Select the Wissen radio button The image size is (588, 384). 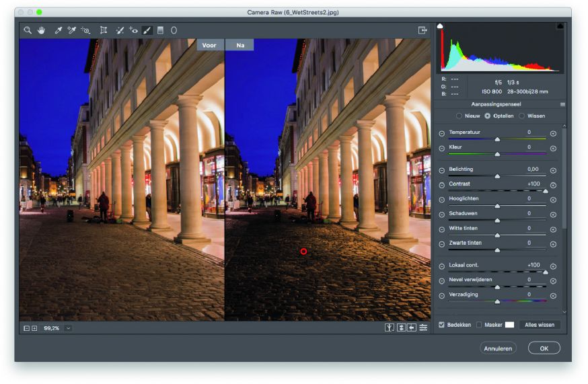coord(521,116)
